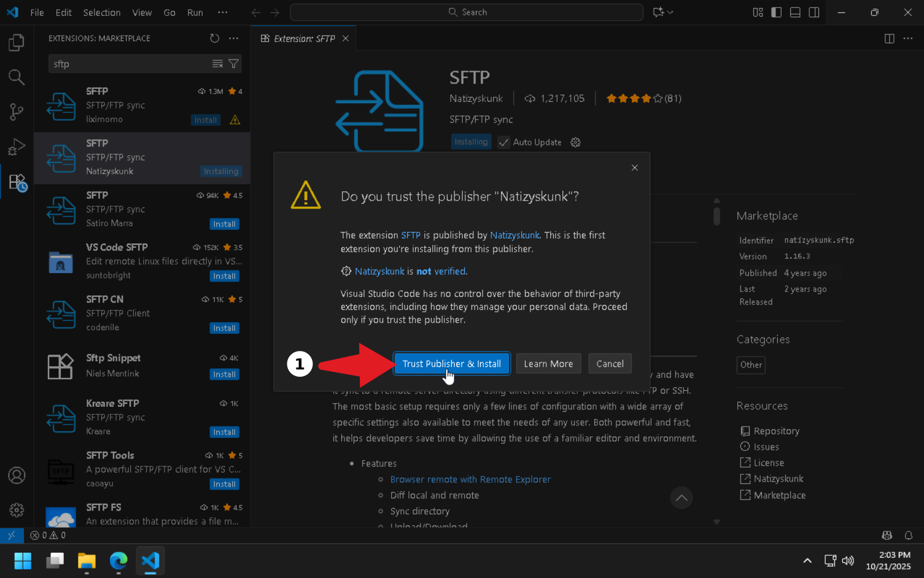Open Views and More Actions in Extensions panel
This screenshot has width=924, height=578.
pyautogui.click(x=234, y=38)
